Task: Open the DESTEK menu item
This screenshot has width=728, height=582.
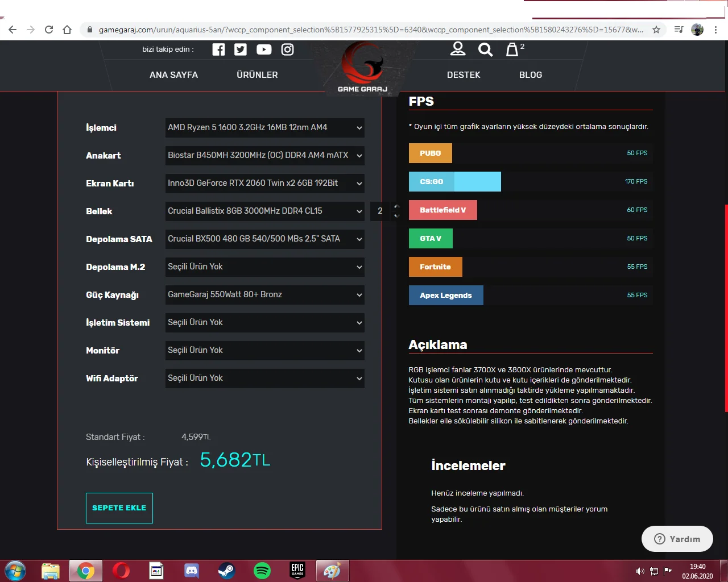Action: [x=464, y=75]
